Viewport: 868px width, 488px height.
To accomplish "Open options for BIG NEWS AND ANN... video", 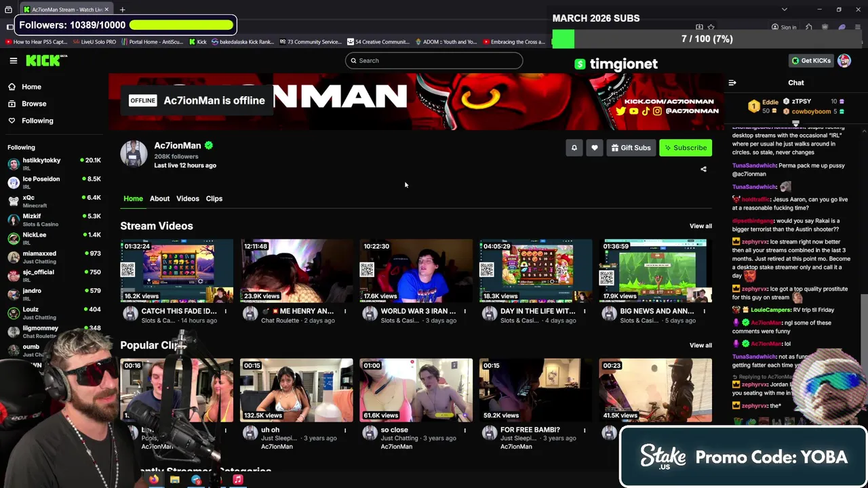I will 704,311.
